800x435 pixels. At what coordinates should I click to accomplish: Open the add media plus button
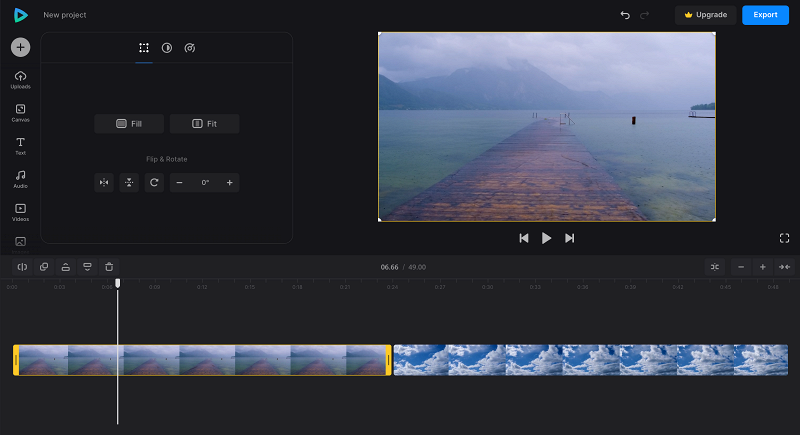pyautogui.click(x=20, y=47)
